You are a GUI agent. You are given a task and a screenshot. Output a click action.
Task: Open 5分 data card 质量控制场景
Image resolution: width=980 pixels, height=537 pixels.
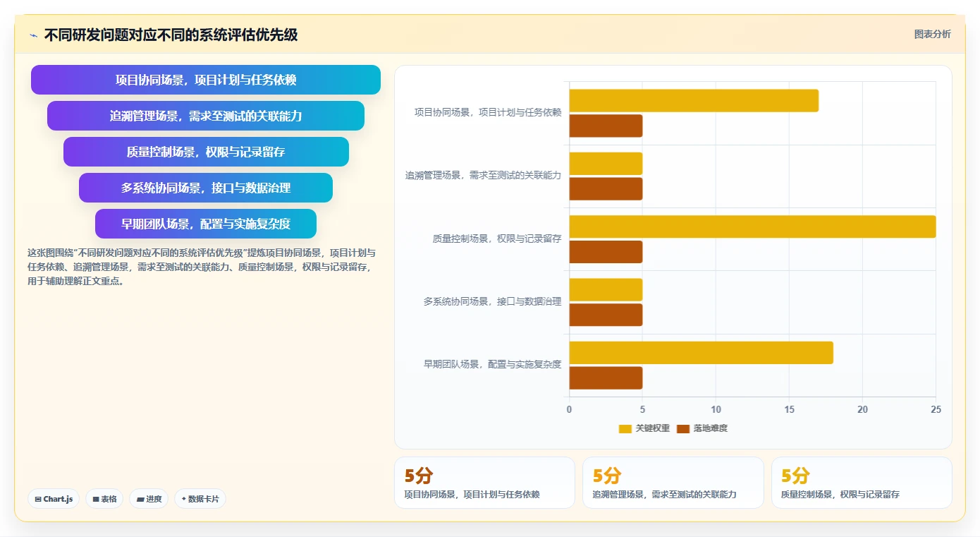click(862, 483)
